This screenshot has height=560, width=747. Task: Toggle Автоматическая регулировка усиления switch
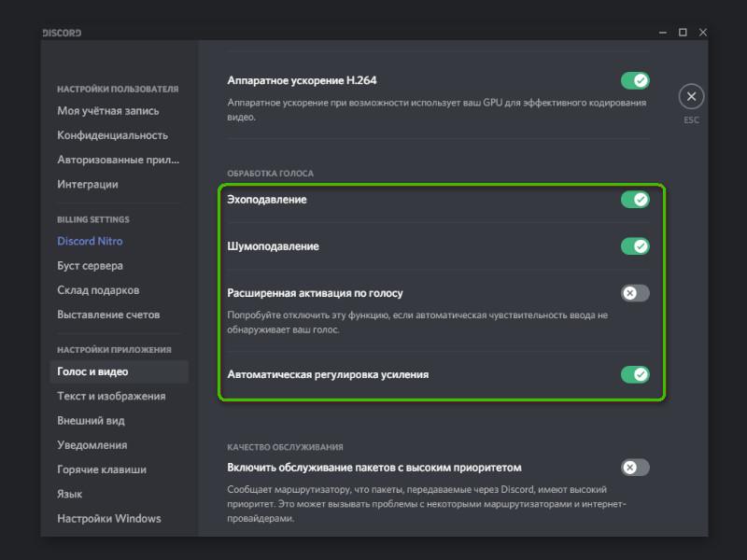click(x=635, y=374)
